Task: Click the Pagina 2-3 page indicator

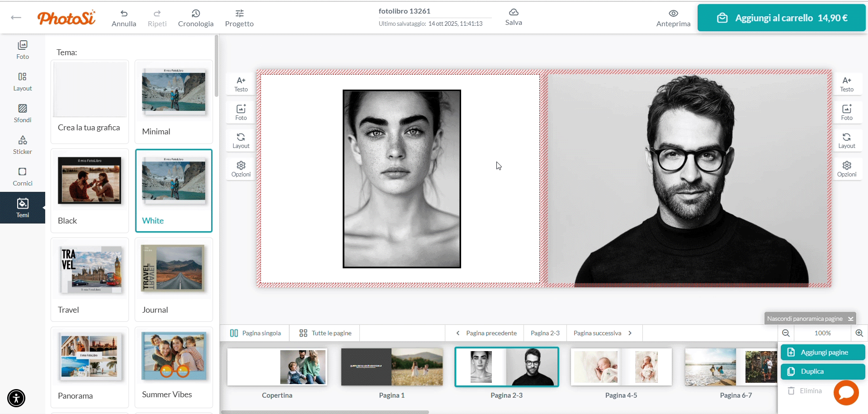Action: coord(545,333)
